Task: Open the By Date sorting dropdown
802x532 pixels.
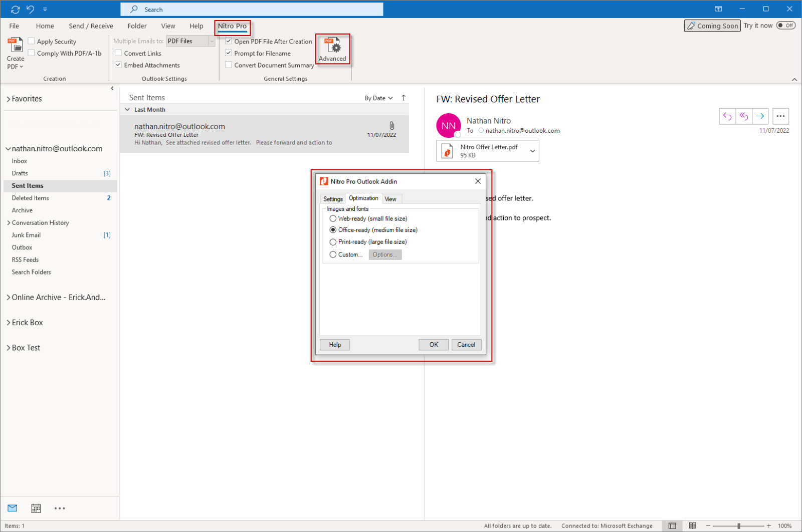Action: (379, 98)
